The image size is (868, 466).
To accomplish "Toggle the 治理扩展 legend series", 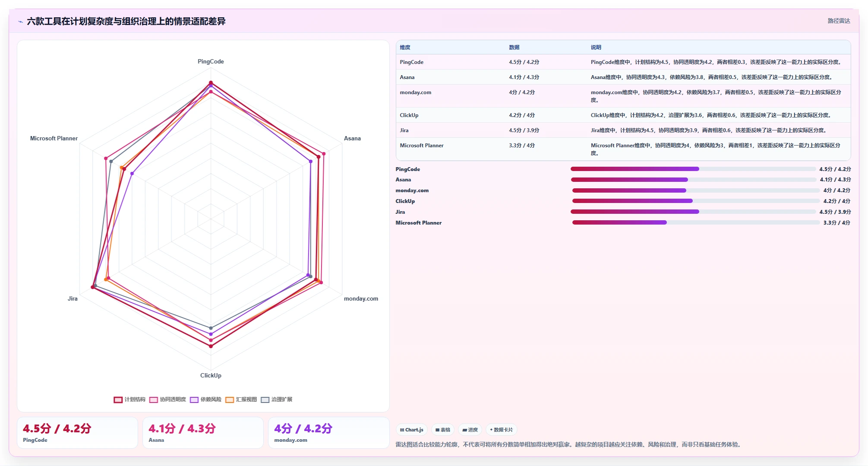I will [x=277, y=399].
